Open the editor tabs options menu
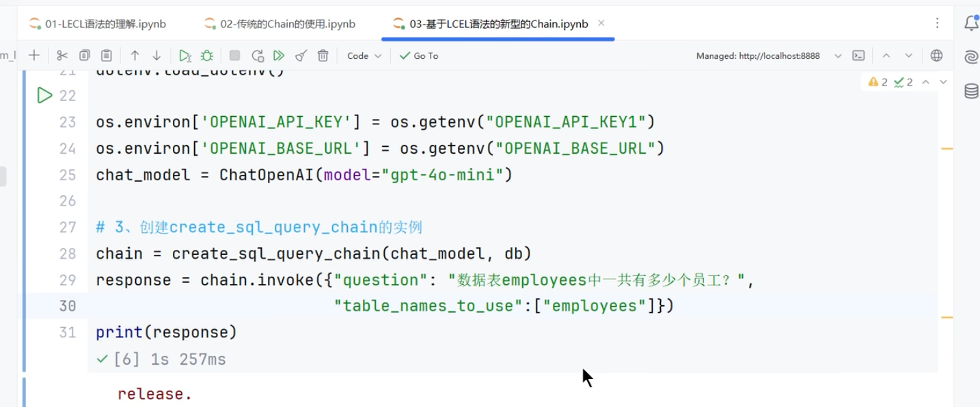The image size is (980, 407). pyautogui.click(x=937, y=23)
